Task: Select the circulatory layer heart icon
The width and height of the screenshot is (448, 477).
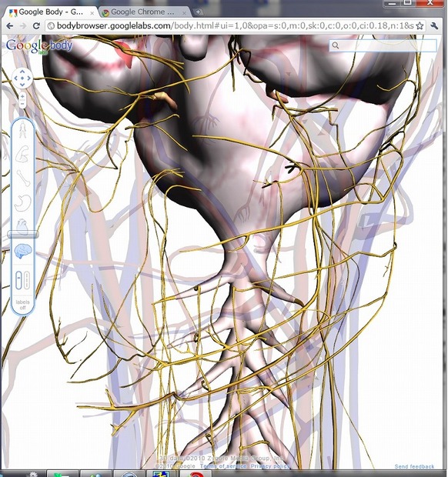Action: [22, 226]
